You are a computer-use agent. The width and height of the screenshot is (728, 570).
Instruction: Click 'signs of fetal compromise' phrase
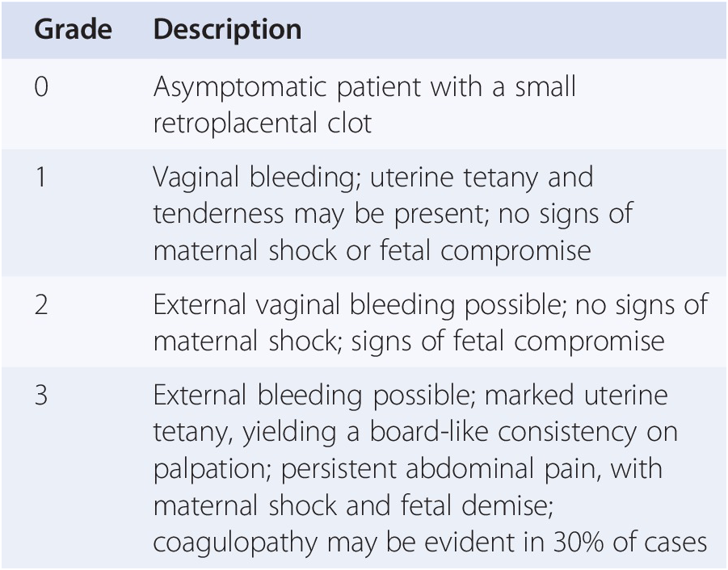507,342
